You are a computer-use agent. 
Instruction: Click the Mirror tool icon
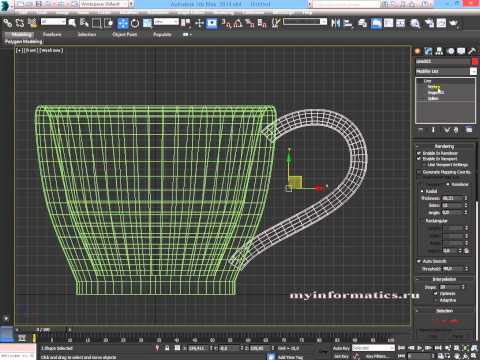(336, 23)
